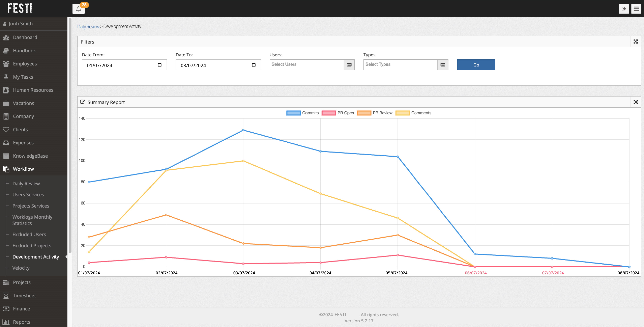The image size is (644, 327).
Task: Open the notifications bell icon
Action: (78, 9)
